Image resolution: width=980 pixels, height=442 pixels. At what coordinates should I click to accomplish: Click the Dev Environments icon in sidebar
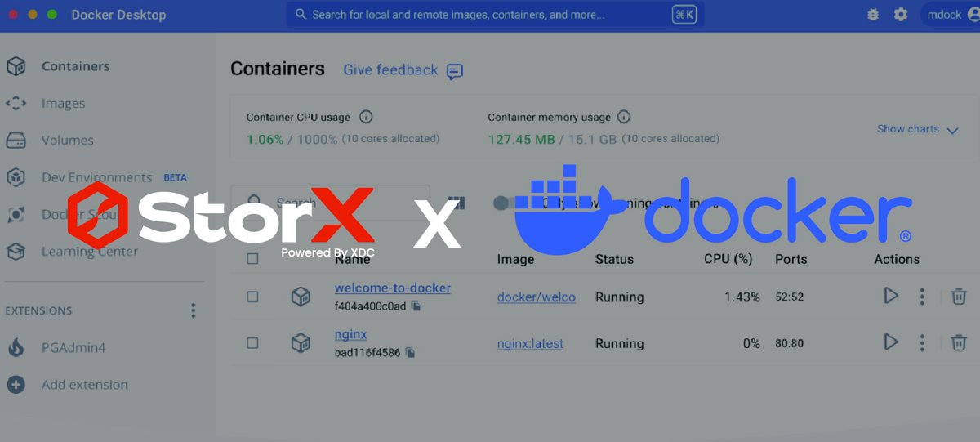16,177
